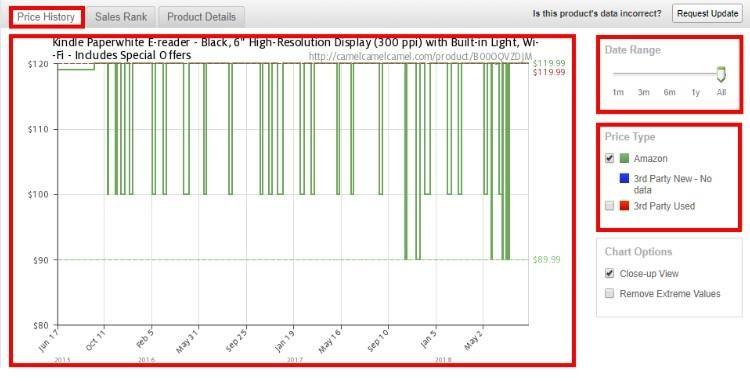Click the blue 3rd Party New swatch

tap(624, 179)
